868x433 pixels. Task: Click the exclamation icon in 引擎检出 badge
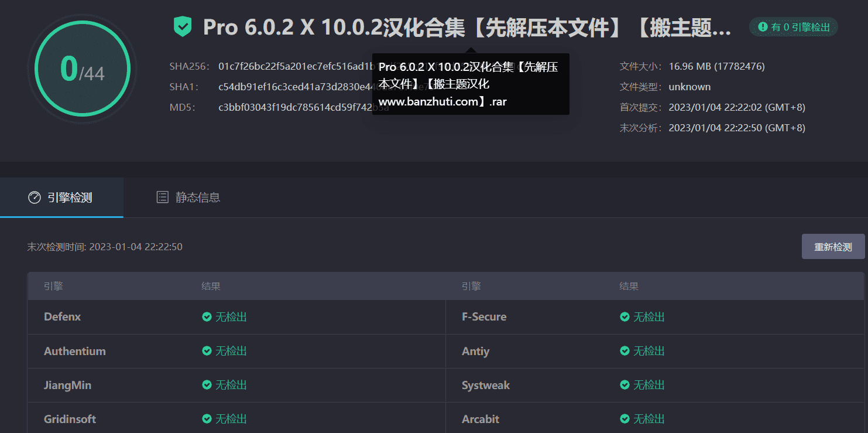(x=763, y=27)
